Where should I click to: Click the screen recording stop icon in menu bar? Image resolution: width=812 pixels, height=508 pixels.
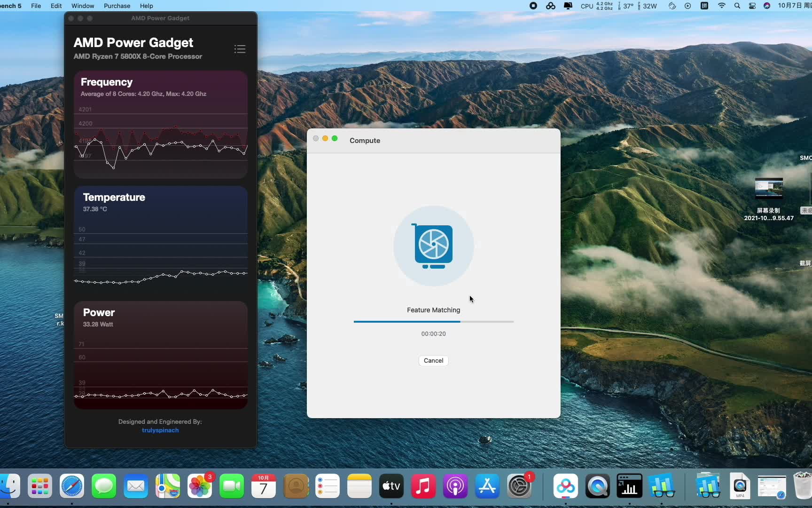(x=533, y=6)
